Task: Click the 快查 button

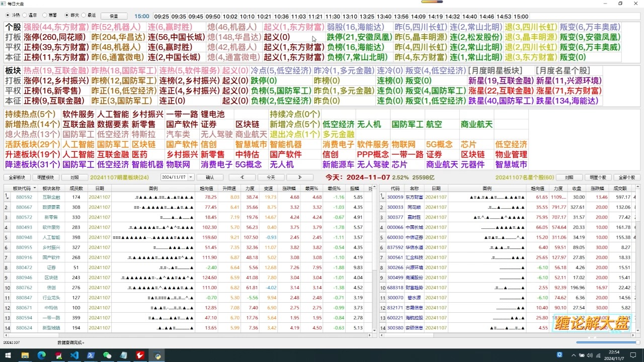Action: (114, 16)
